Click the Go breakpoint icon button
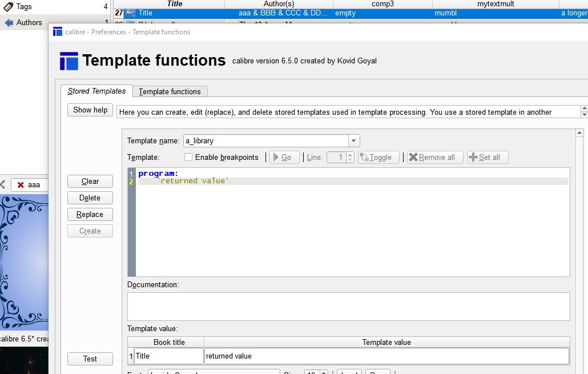 coord(284,158)
